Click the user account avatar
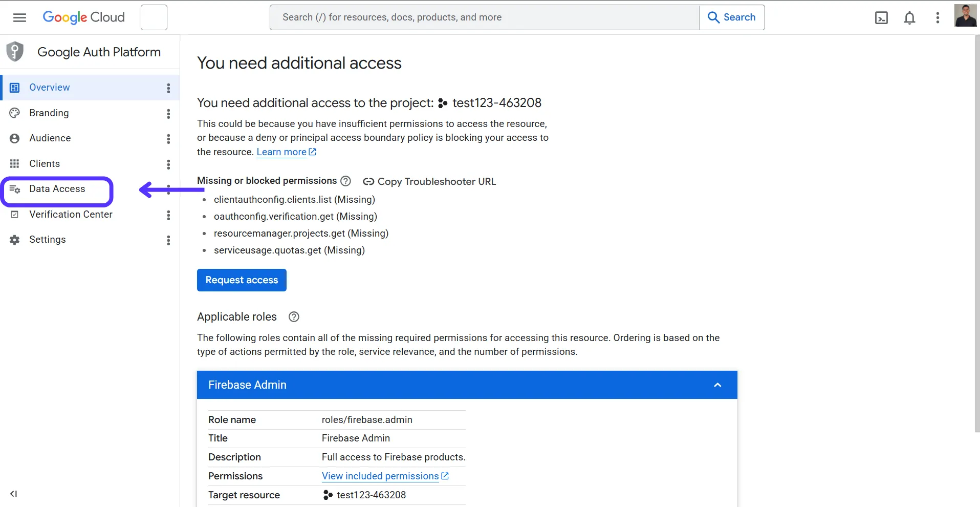 pos(965,15)
